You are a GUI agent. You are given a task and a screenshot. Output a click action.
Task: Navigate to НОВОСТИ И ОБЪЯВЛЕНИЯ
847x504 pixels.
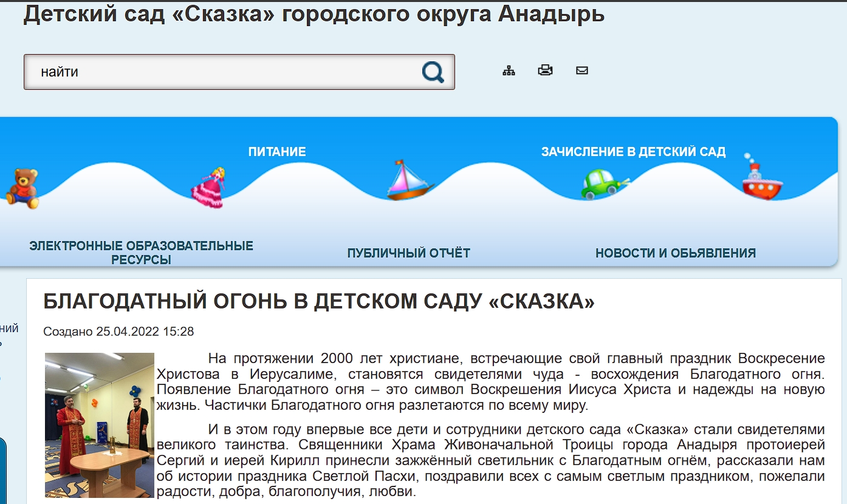click(x=676, y=253)
